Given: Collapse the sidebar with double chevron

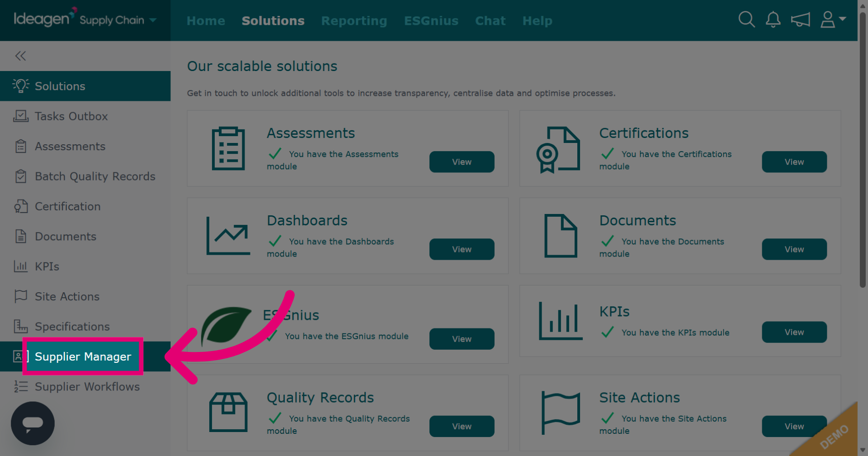Looking at the screenshot, I should pyautogui.click(x=20, y=56).
